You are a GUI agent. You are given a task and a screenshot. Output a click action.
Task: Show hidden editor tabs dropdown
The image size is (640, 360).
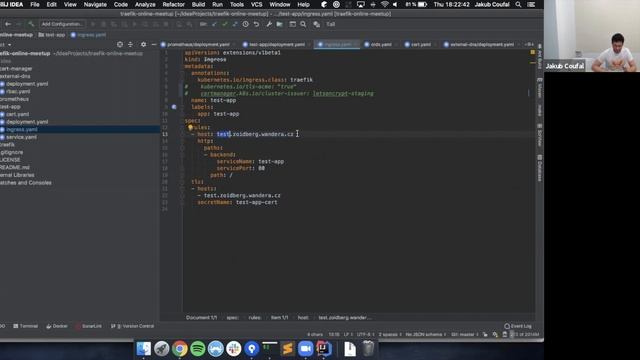point(529,44)
